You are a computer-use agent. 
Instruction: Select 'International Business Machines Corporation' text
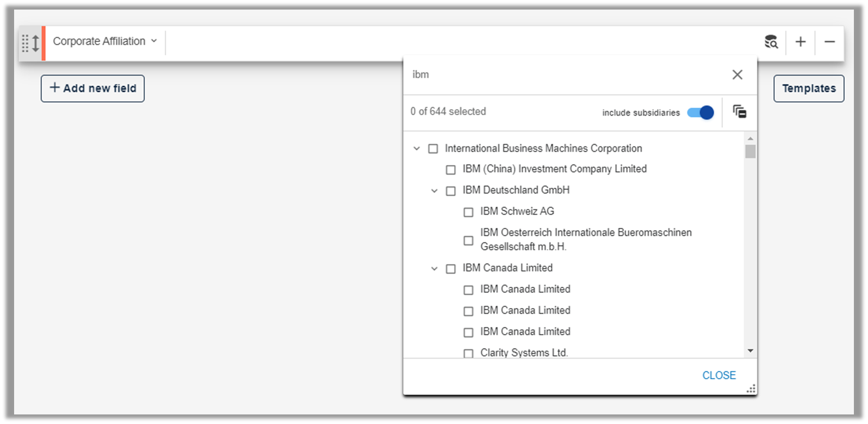point(543,148)
